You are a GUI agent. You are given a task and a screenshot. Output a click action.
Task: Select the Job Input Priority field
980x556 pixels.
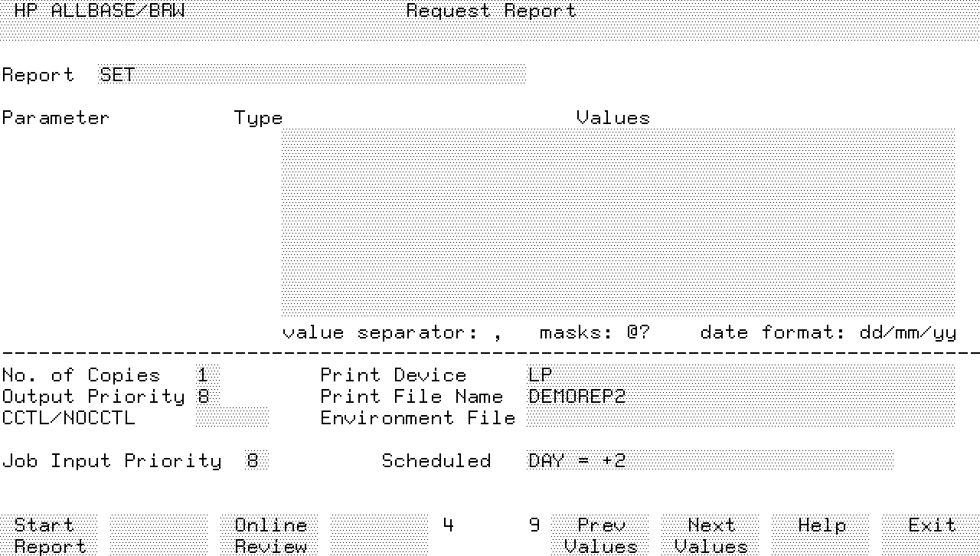click(x=256, y=461)
